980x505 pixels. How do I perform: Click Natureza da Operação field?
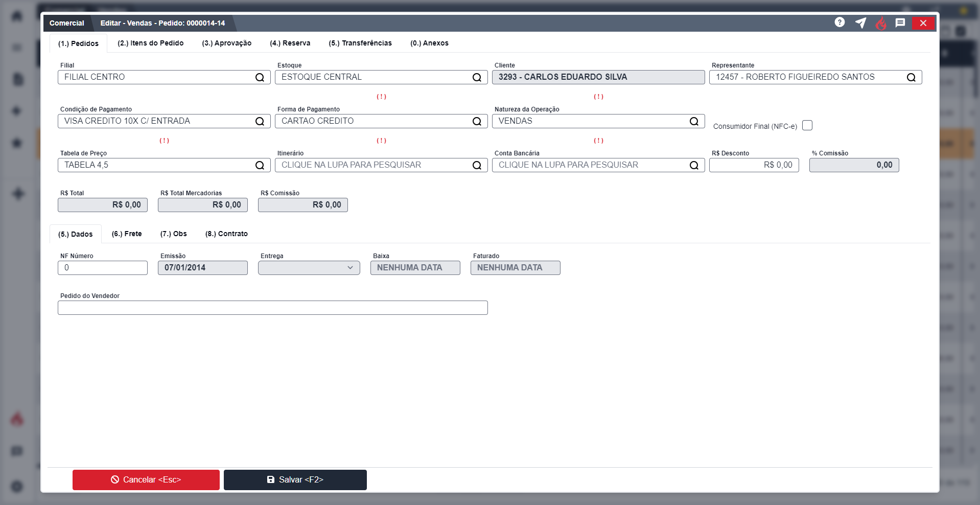[598, 121]
